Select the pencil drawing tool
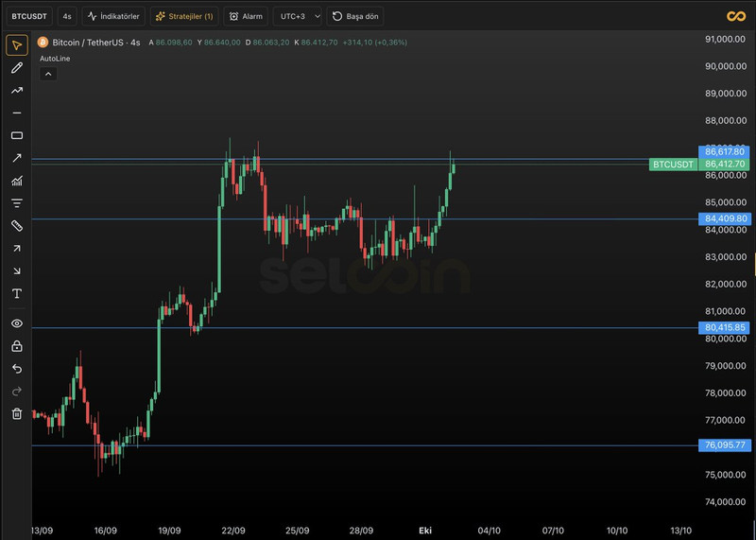 tap(17, 68)
